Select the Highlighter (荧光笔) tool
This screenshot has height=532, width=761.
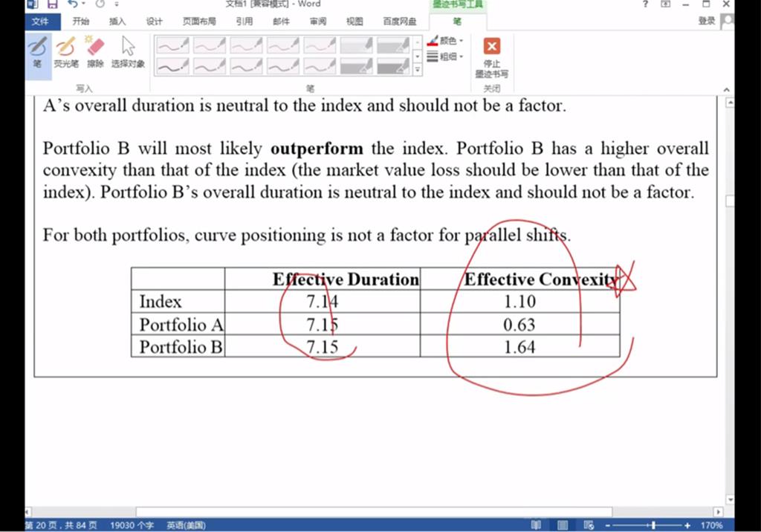65,51
